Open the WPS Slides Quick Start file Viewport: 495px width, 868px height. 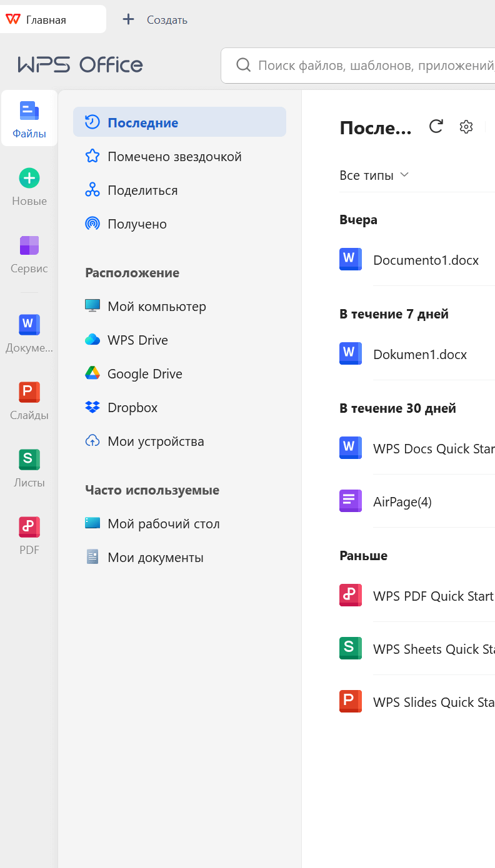[434, 702]
